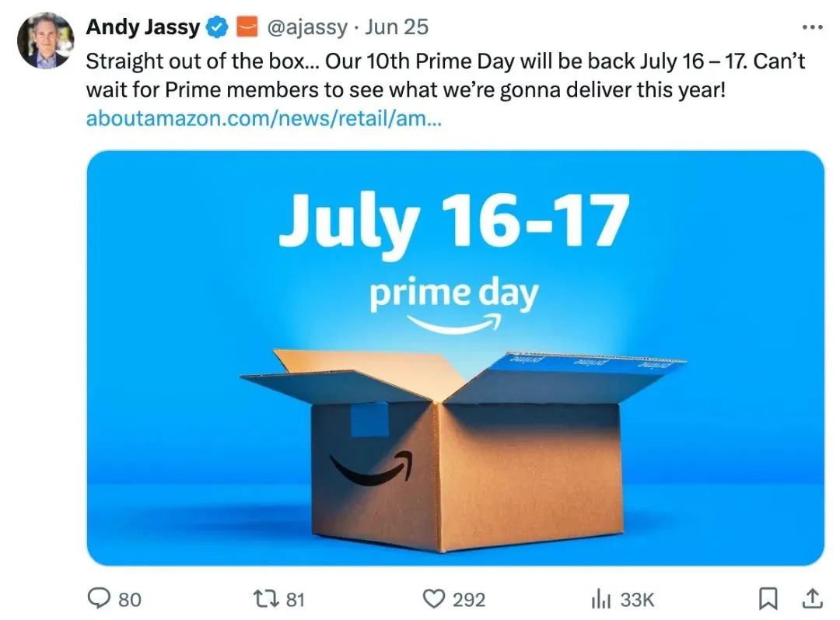The image size is (840, 620).
Task: Click the orange Amazon affiliation badge
Action: coord(247,27)
